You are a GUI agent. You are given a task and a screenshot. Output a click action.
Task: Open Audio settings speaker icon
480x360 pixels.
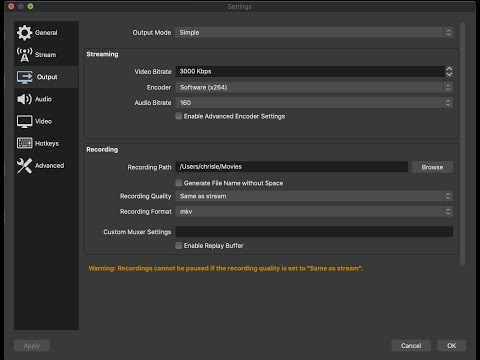coord(24,99)
